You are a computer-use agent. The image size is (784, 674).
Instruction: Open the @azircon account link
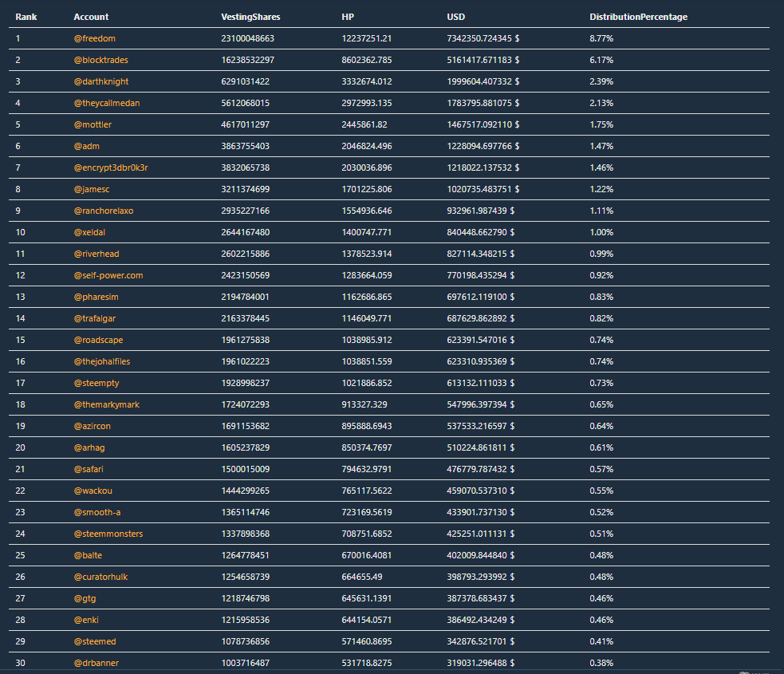click(93, 425)
